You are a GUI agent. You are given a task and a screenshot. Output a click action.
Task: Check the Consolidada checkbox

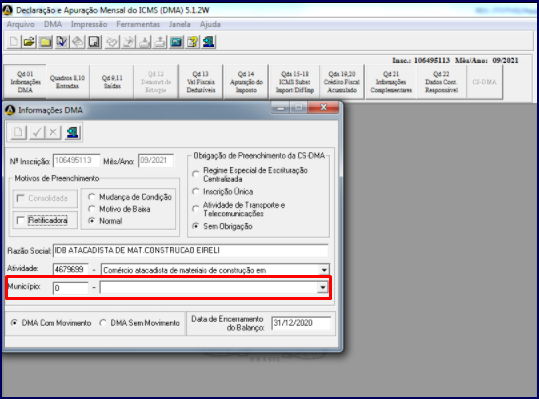click(x=21, y=198)
